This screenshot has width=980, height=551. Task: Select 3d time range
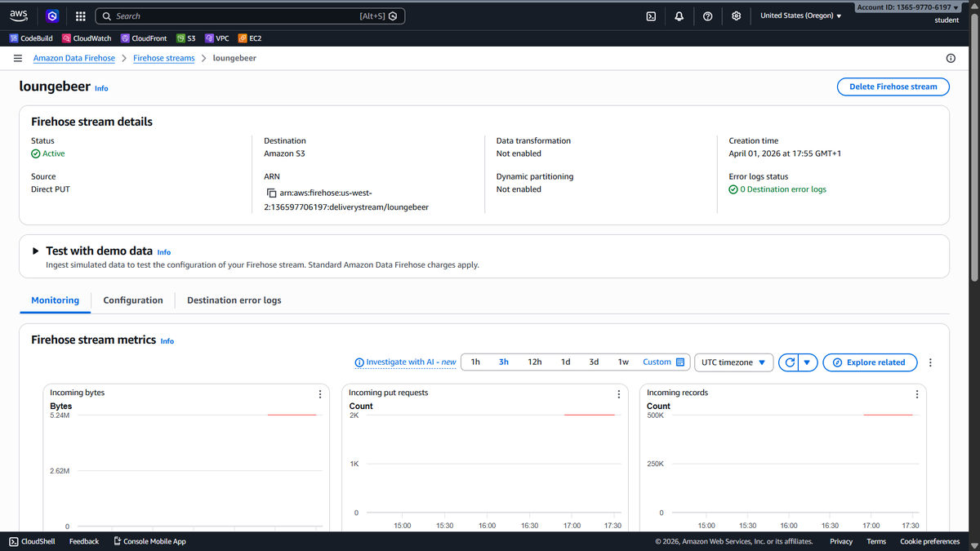pyautogui.click(x=594, y=362)
